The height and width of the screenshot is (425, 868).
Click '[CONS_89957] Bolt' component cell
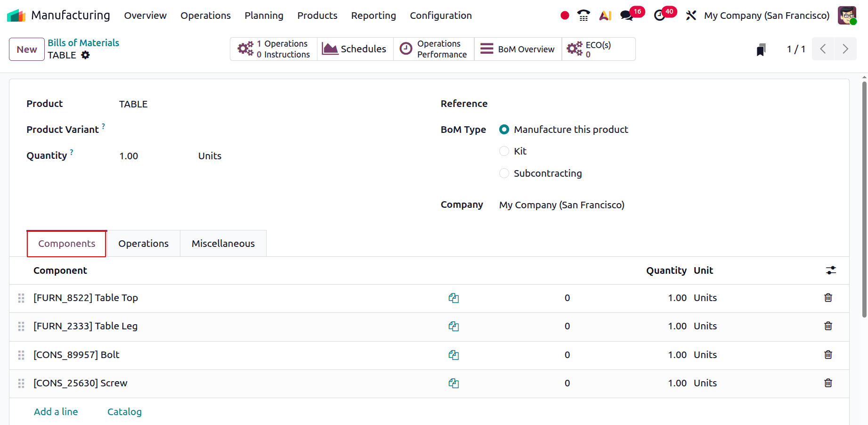(76, 355)
